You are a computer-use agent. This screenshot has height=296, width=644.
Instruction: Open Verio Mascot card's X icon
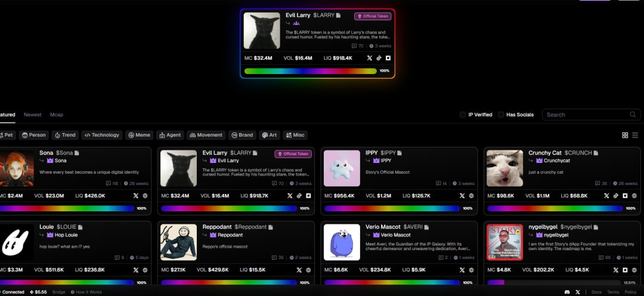tap(462, 270)
